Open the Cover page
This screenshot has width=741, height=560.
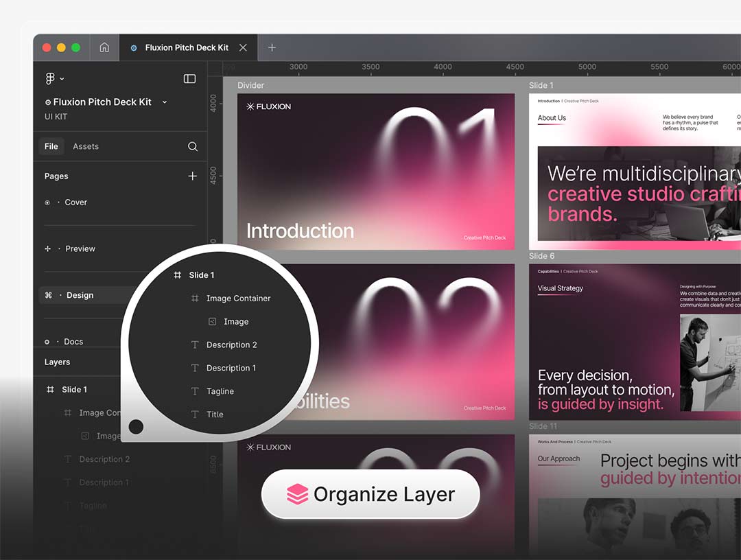coord(75,202)
